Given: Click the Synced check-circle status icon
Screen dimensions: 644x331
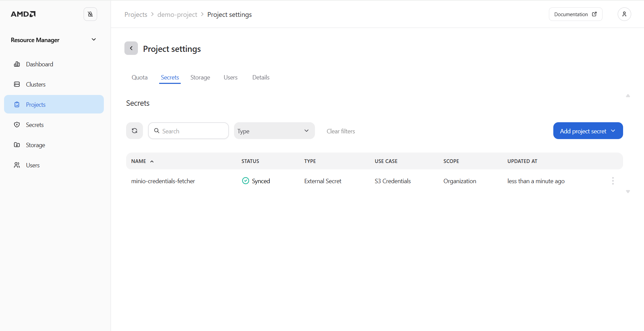Looking at the screenshot, I should [x=246, y=181].
